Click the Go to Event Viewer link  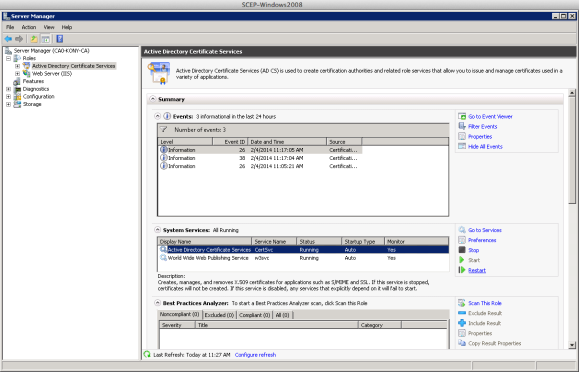pyautogui.click(x=490, y=116)
